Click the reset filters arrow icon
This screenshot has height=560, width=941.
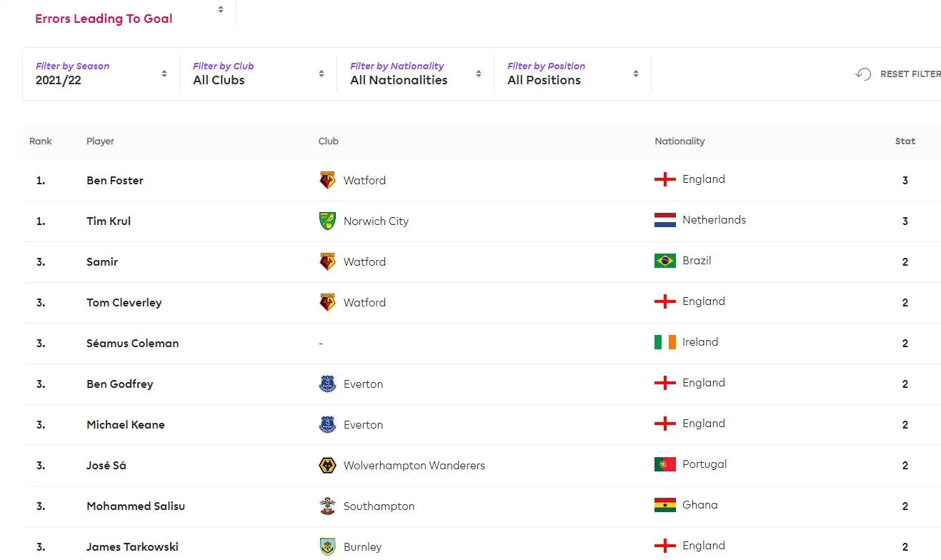[x=863, y=74]
